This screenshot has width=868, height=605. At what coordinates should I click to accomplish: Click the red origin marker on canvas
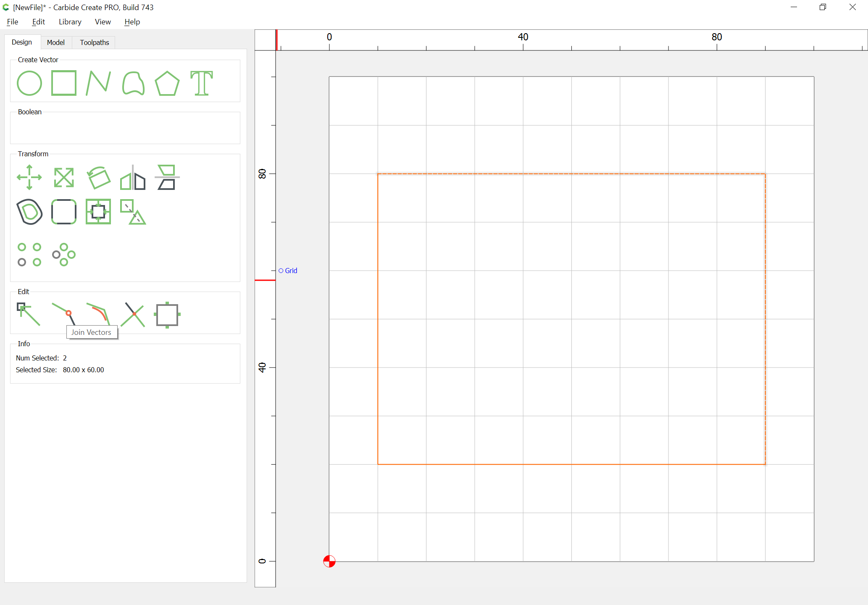[329, 561]
